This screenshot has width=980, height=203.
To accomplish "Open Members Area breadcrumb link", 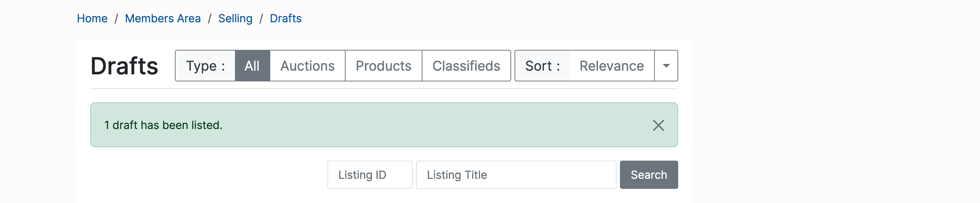I will click(x=163, y=18).
